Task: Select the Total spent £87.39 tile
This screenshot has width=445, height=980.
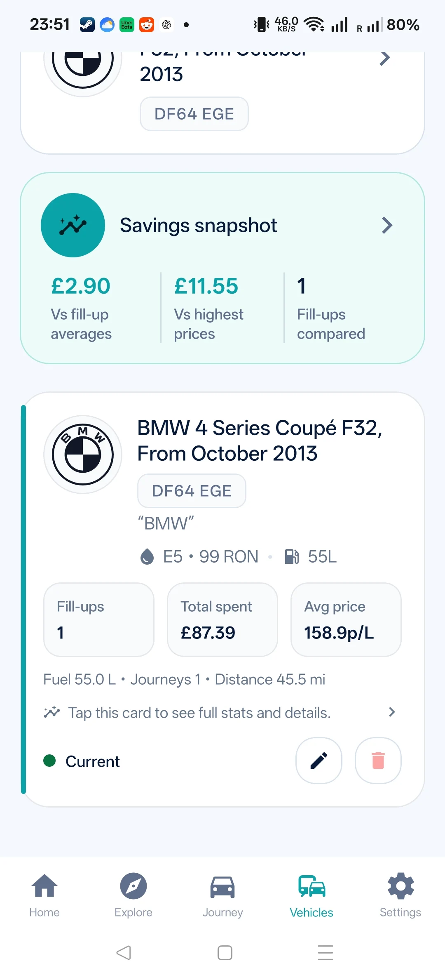Action: point(222,620)
